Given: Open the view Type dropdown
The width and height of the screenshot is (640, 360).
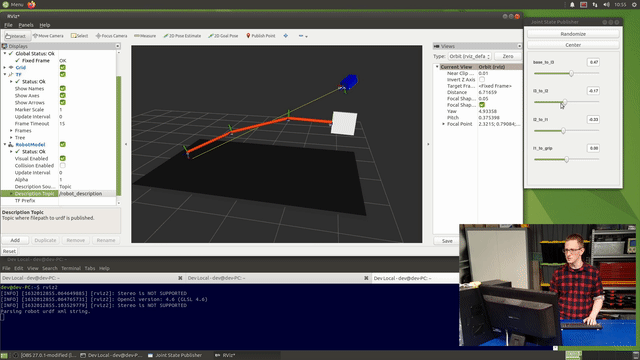Looking at the screenshot, I should [470, 56].
